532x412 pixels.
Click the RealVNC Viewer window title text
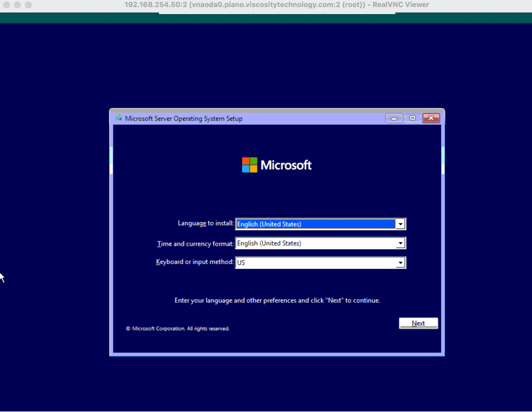pos(277,5)
